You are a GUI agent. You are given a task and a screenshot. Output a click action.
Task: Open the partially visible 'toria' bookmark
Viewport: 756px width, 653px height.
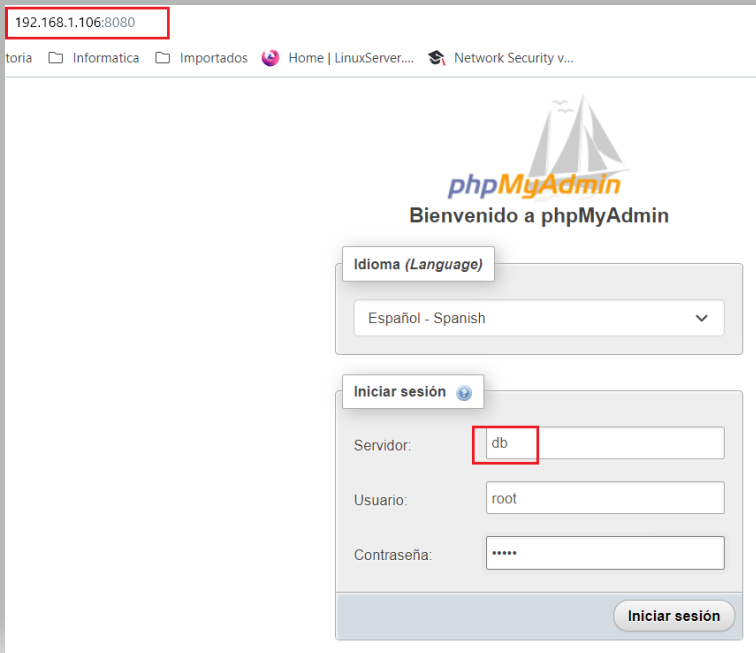click(x=18, y=58)
